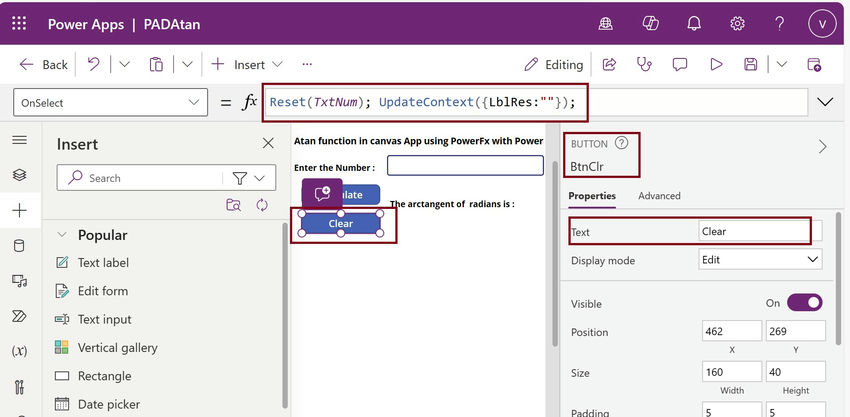Click the Editing mode button

pyautogui.click(x=553, y=65)
